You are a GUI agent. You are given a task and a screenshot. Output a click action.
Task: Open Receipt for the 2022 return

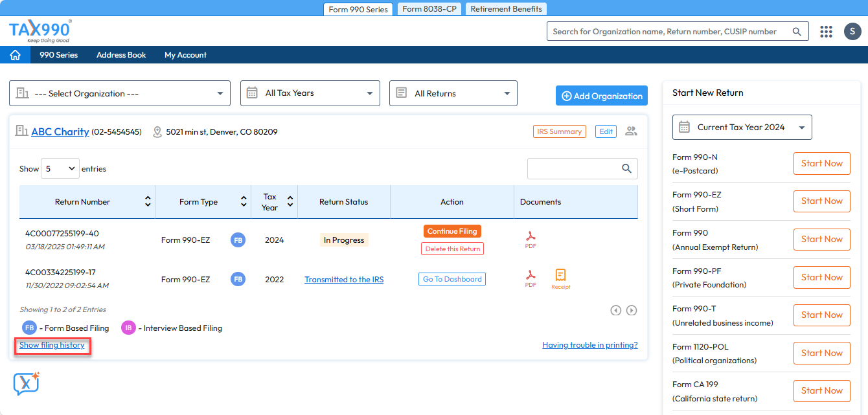[561, 279]
